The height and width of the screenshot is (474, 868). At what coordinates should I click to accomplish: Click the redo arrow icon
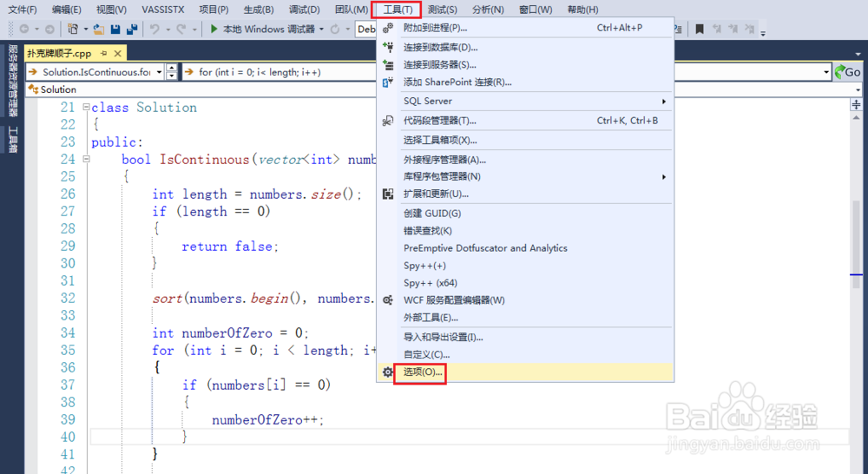[181, 30]
